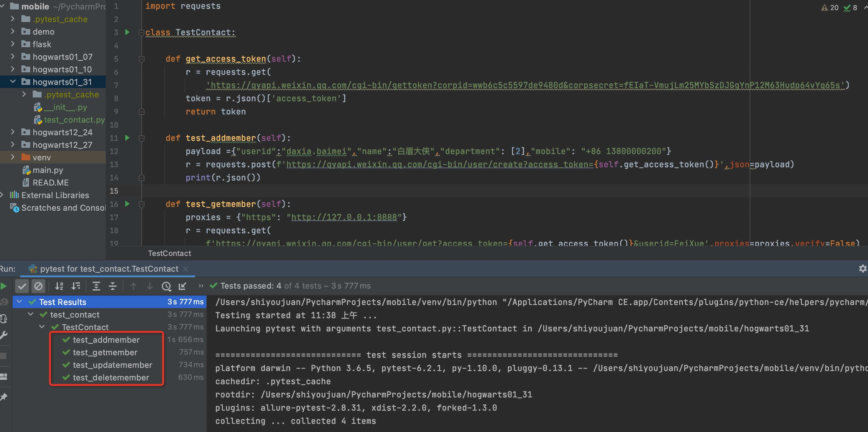Fold the test_addmember method

point(142,138)
